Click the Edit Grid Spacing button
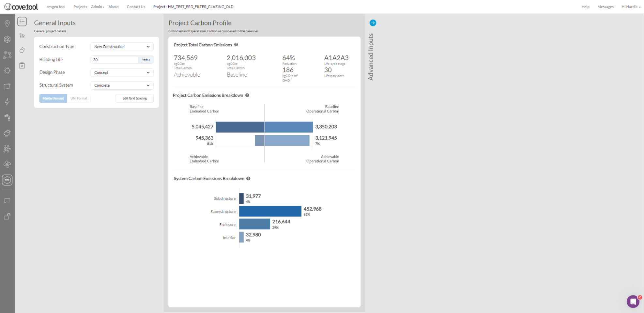The width and height of the screenshot is (644, 313). 134,98
